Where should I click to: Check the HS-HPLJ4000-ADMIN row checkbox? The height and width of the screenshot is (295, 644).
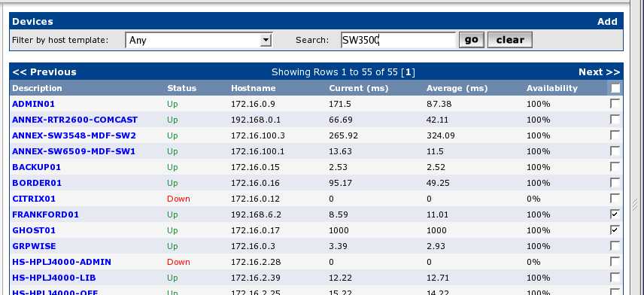pos(615,262)
